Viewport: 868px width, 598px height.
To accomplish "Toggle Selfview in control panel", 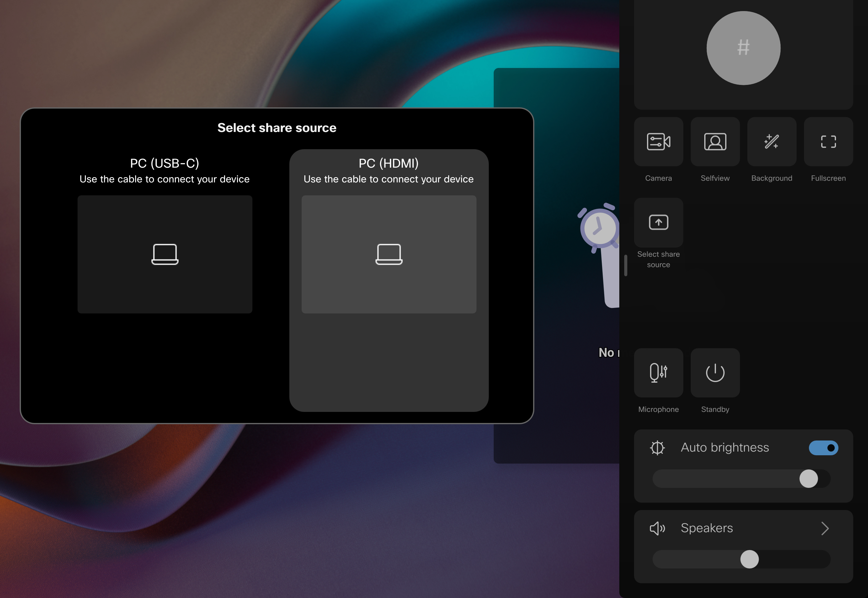I will (715, 142).
